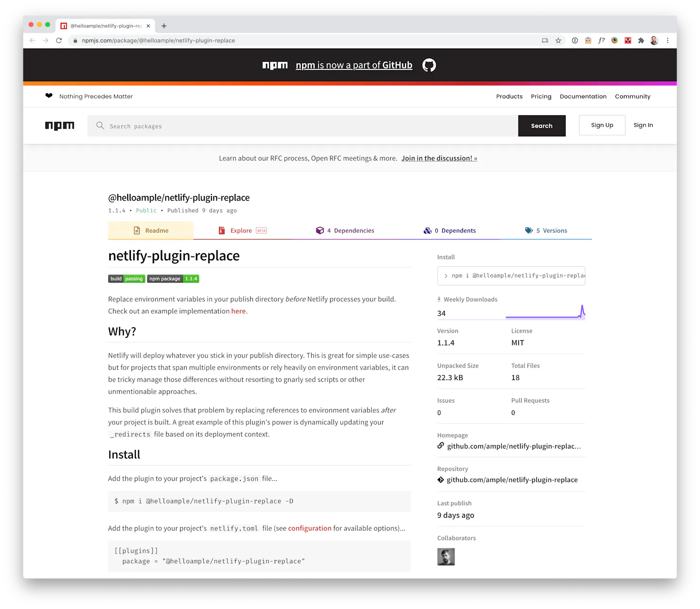Open a new browser tab

pyautogui.click(x=164, y=26)
